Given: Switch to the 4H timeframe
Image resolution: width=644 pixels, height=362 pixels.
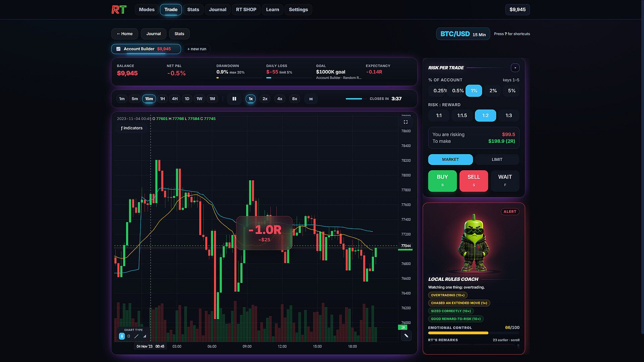Looking at the screenshot, I should click(x=175, y=99).
